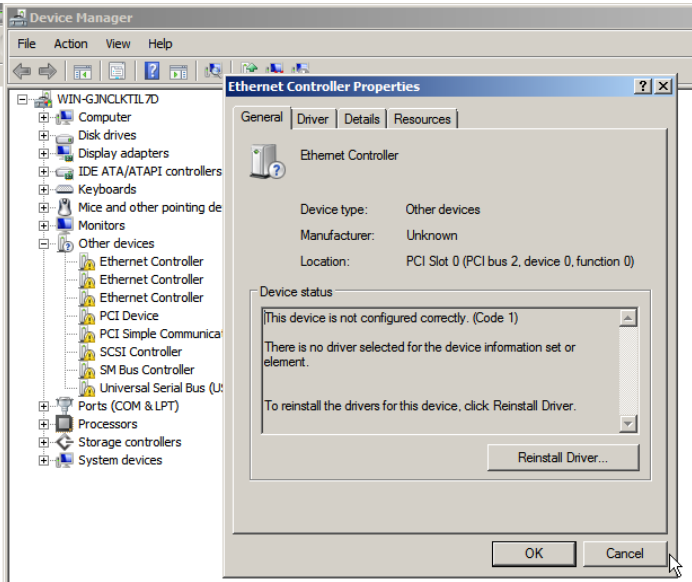
Task: Click the Storage controllers icon
Action: pyautogui.click(x=64, y=442)
